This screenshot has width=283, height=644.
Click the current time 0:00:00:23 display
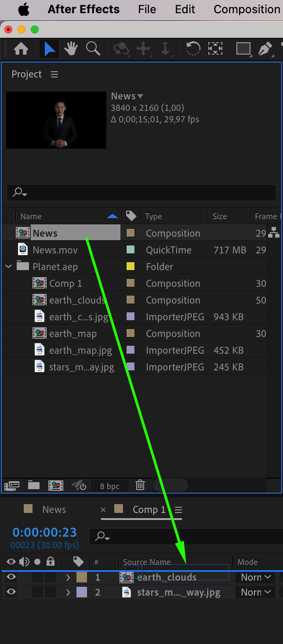[44, 532]
